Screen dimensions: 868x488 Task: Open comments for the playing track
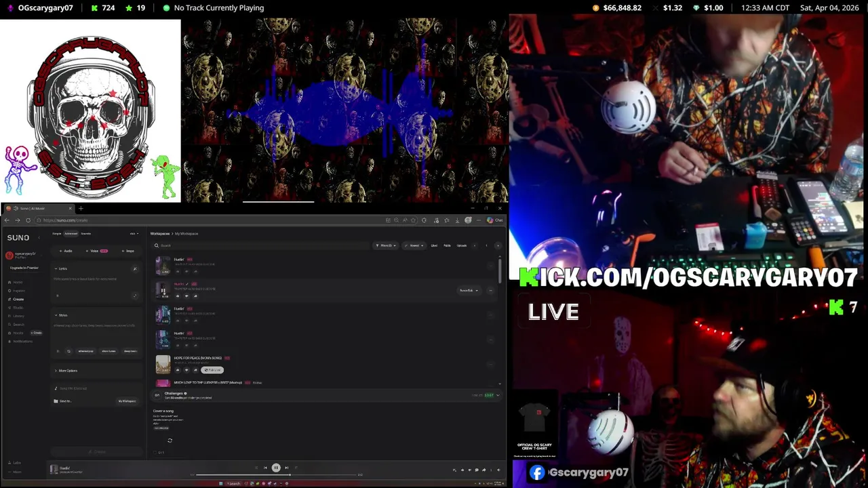[x=477, y=470]
